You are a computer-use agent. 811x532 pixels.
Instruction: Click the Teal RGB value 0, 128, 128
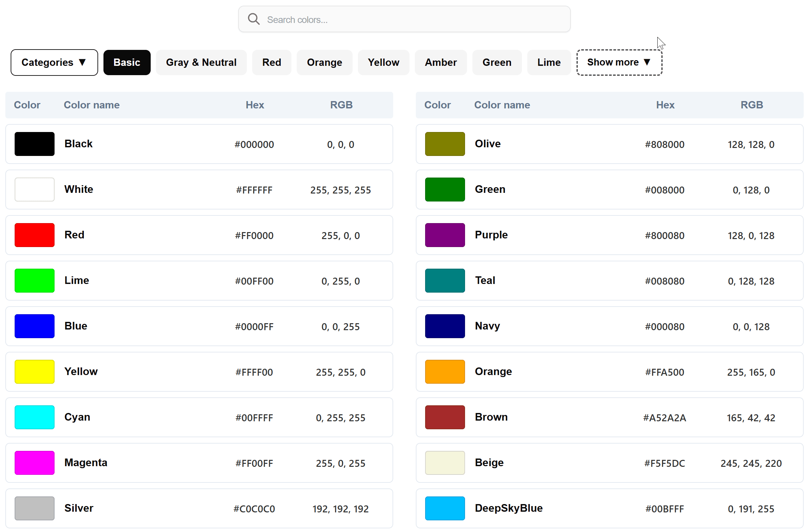(x=751, y=281)
